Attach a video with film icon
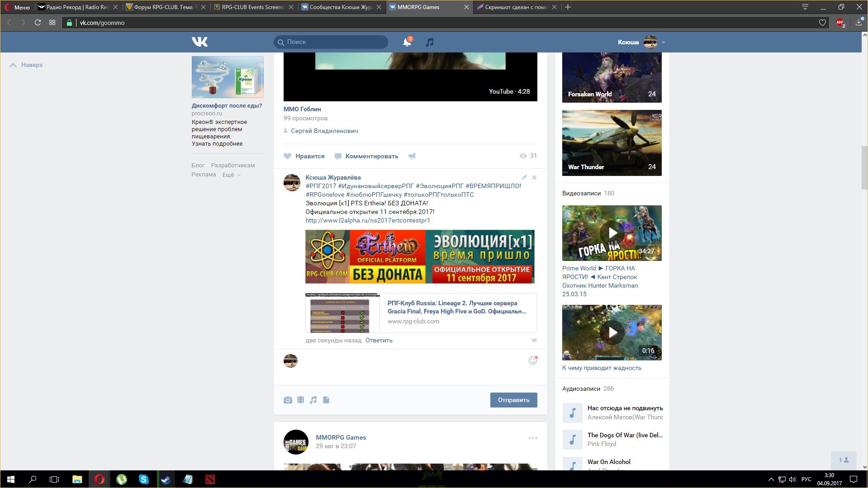868x488 pixels. (300, 400)
